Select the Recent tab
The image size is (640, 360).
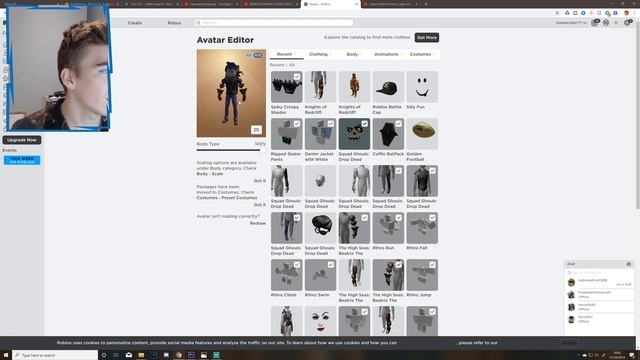(x=287, y=54)
